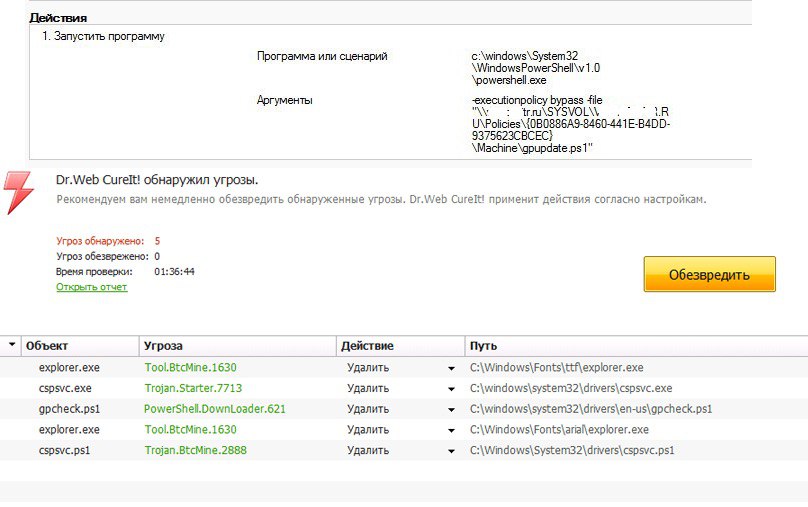Click the powershell.exe program path value
808x507 pixels.
pos(535,67)
